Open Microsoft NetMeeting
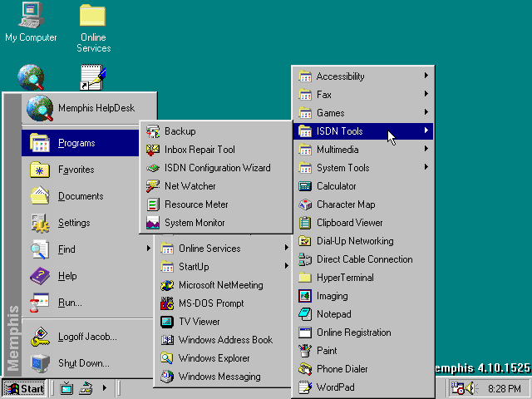The height and width of the screenshot is (399, 532). pos(223,285)
